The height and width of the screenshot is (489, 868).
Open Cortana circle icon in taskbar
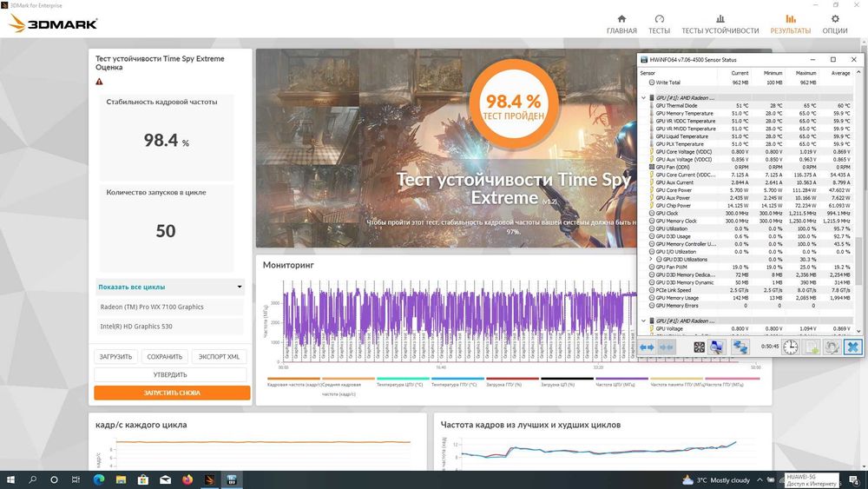point(54,480)
